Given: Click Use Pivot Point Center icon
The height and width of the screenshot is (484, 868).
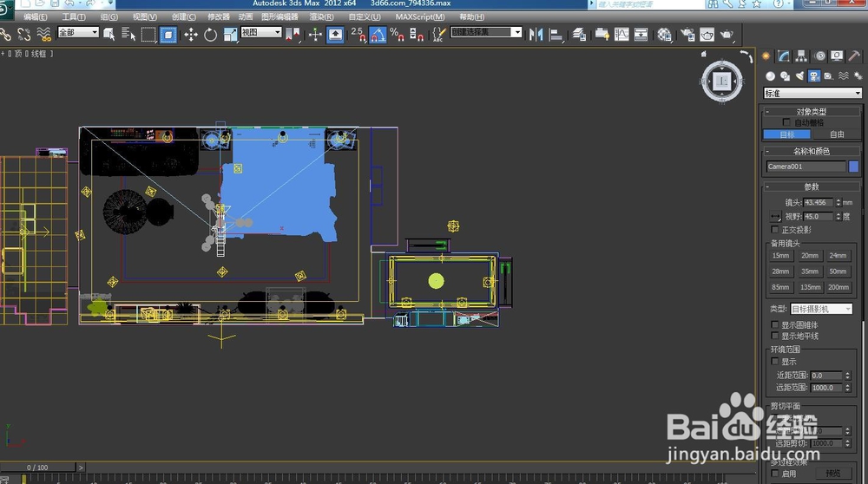Looking at the screenshot, I should click(x=293, y=35).
